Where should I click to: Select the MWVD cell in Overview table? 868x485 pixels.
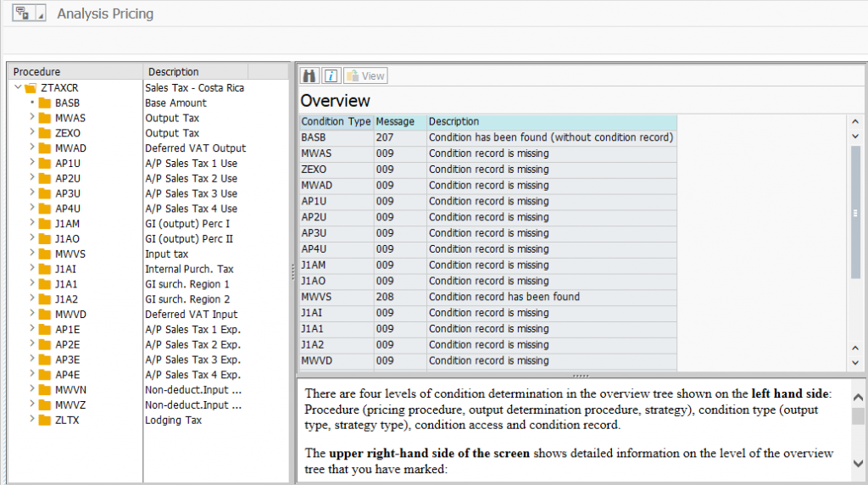coord(336,361)
